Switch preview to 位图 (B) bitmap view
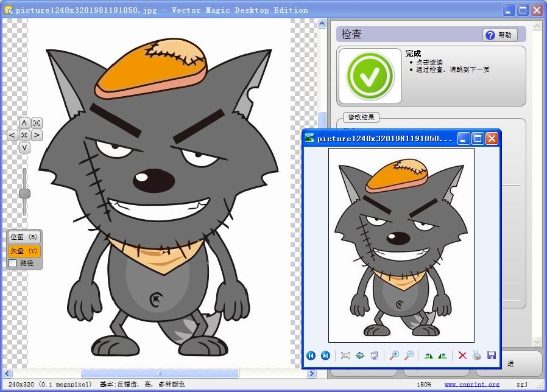The width and height of the screenshot is (547, 392). 24,237
